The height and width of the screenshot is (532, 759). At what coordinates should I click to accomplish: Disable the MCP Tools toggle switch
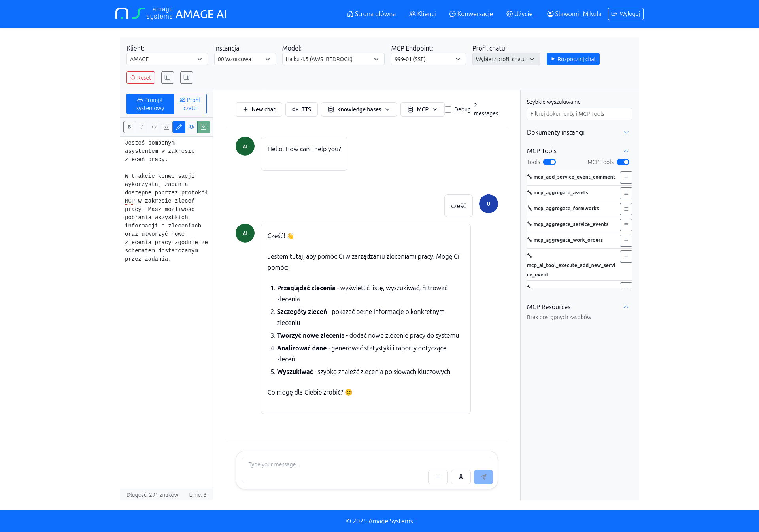coord(623,162)
